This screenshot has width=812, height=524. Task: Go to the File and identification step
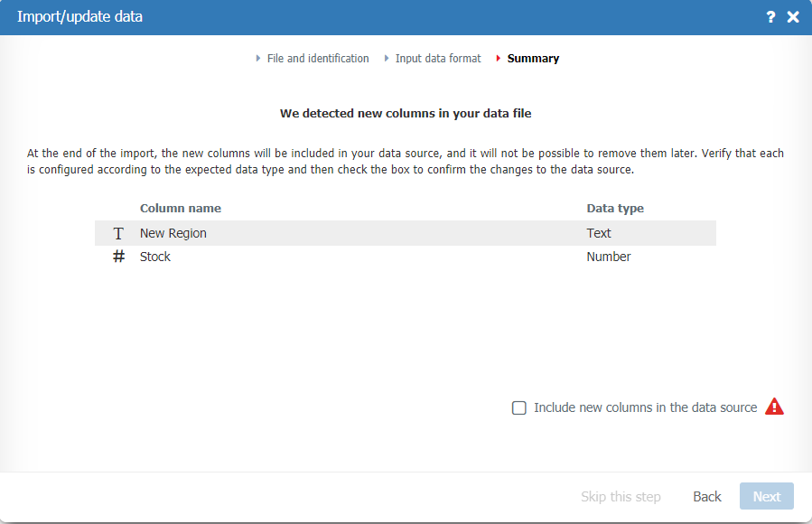point(318,59)
